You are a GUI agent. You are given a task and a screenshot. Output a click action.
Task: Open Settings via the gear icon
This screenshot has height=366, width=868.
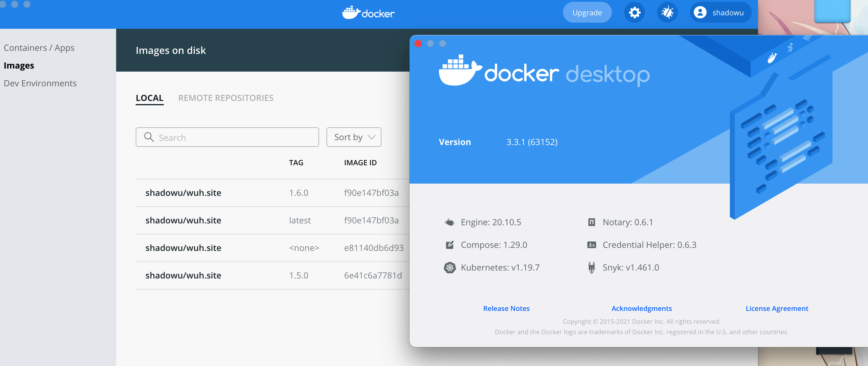[634, 13]
